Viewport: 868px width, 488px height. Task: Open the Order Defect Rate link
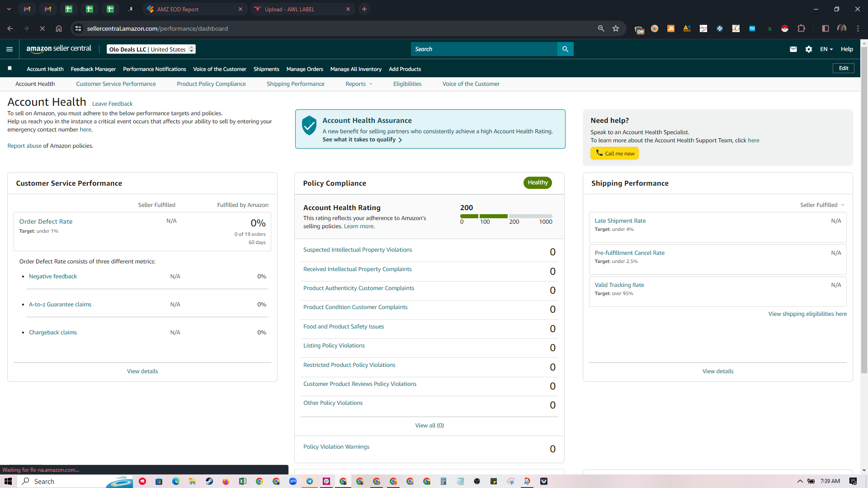[46, 221]
